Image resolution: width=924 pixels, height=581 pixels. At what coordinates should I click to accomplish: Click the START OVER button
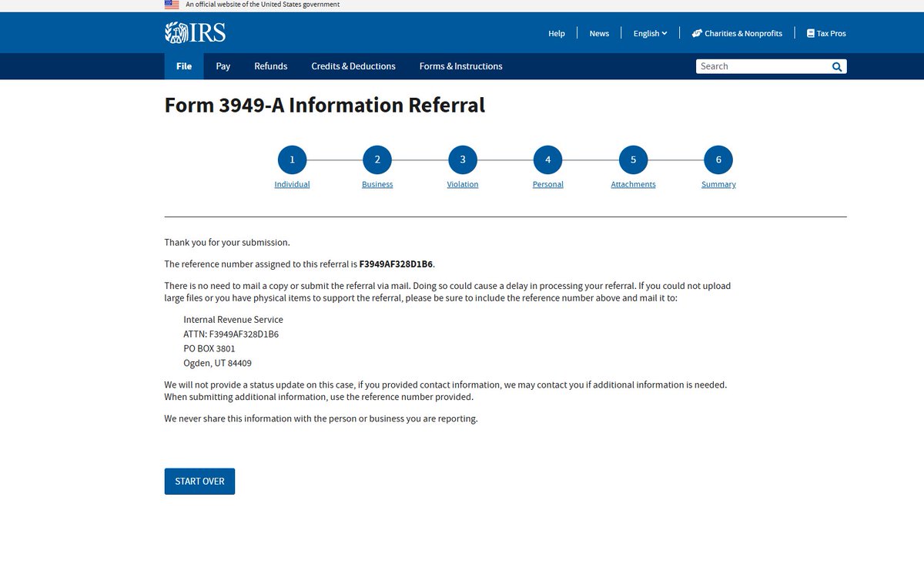199,481
